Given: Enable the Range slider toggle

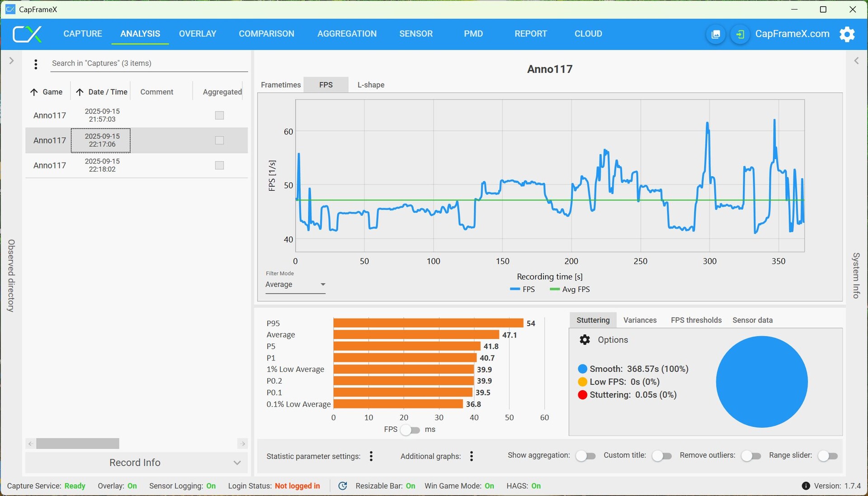Looking at the screenshot, I should pos(827,456).
